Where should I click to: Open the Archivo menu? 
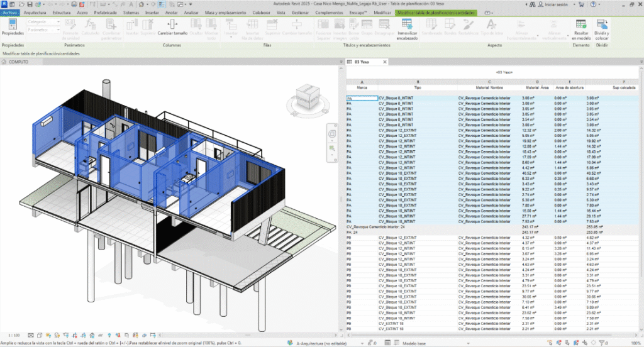9,13
